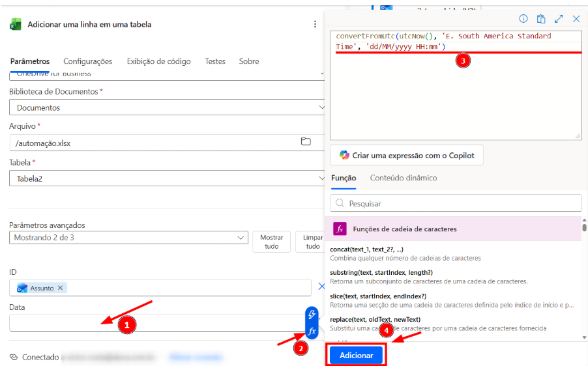
Task: Select the concat(text_1, text_2?, ...) function
Action: (453, 253)
